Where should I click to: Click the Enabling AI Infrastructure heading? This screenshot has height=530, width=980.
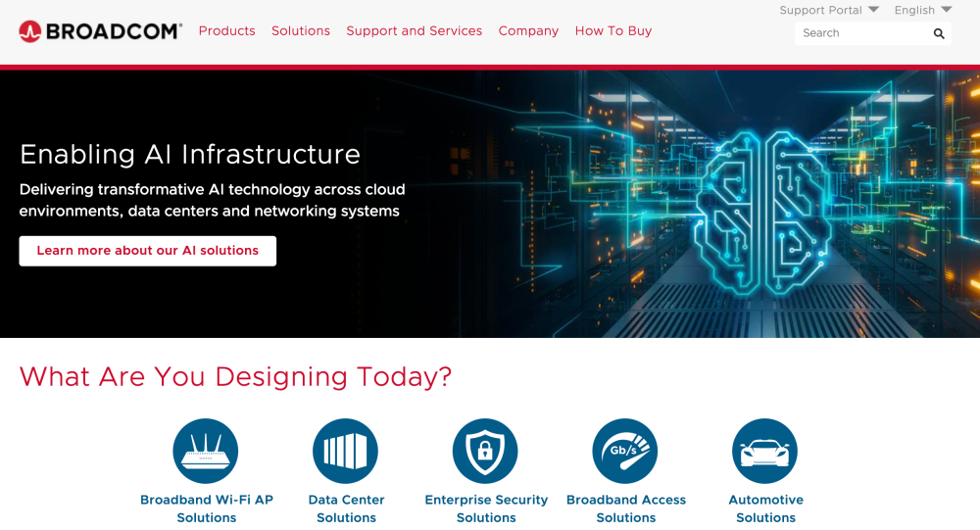coord(190,155)
